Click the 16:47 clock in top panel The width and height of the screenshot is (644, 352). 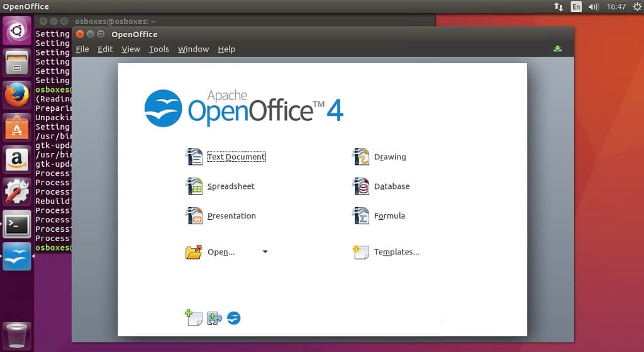click(x=616, y=6)
